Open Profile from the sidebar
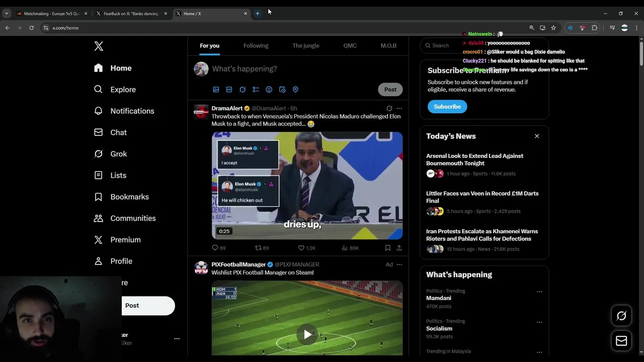This screenshot has width=644, height=362. pos(113,261)
